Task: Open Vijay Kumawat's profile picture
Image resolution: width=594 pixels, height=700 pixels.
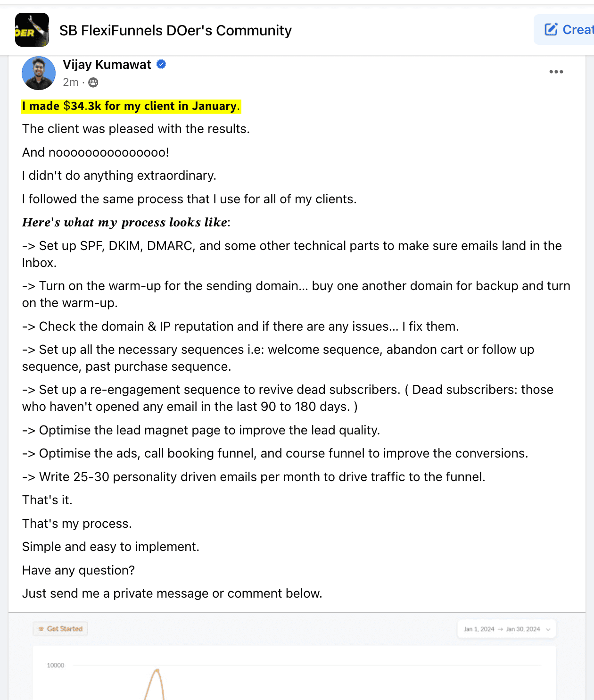Action: pyautogui.click(x=39, y=73)
